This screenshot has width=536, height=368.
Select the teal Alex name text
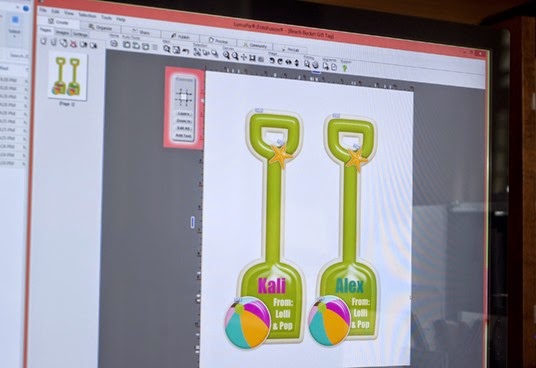point(350,285)
